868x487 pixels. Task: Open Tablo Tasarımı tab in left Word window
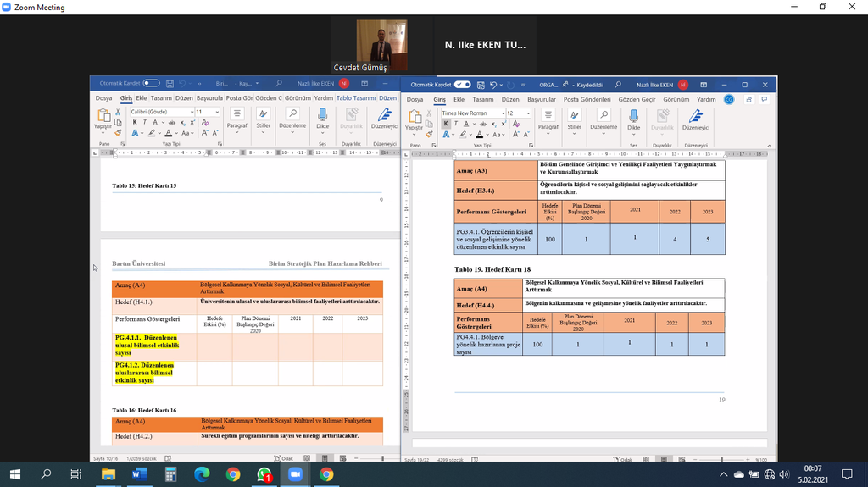[x=356, y=98]
